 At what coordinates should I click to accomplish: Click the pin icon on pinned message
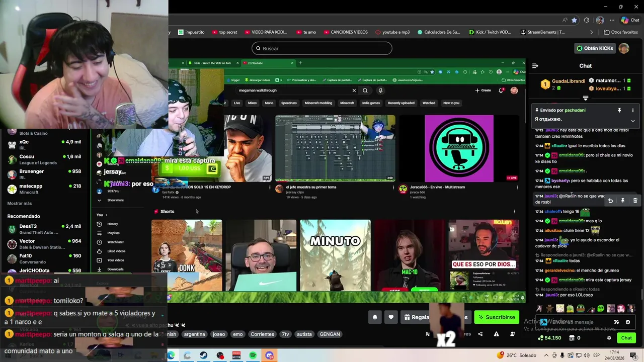point(619,110)
